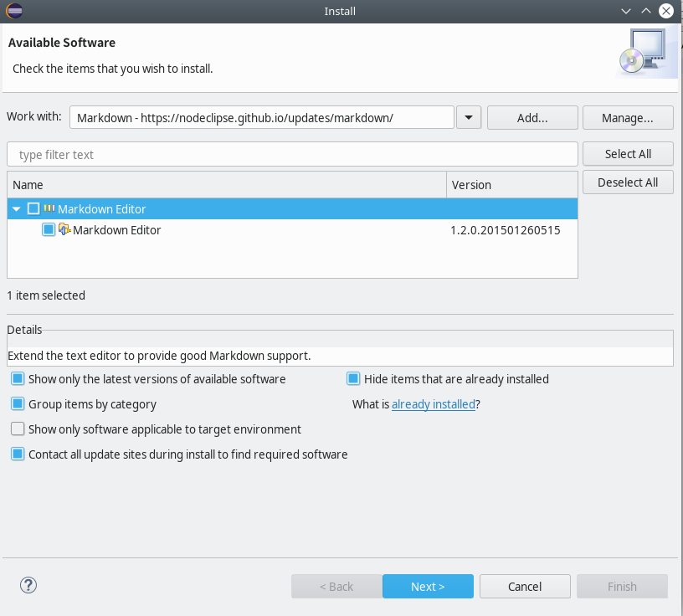
Task: Click the Add... button
Action: (x=532, y=118)
